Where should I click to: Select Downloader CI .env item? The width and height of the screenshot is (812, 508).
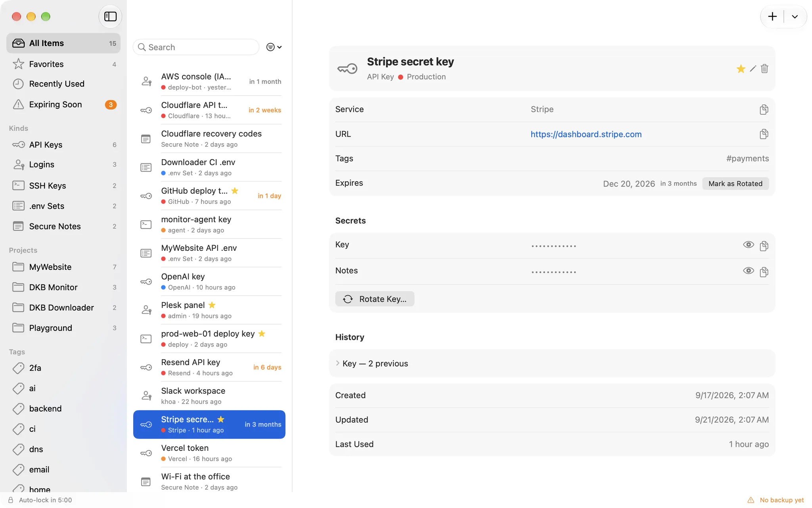(x=209, y=167)
